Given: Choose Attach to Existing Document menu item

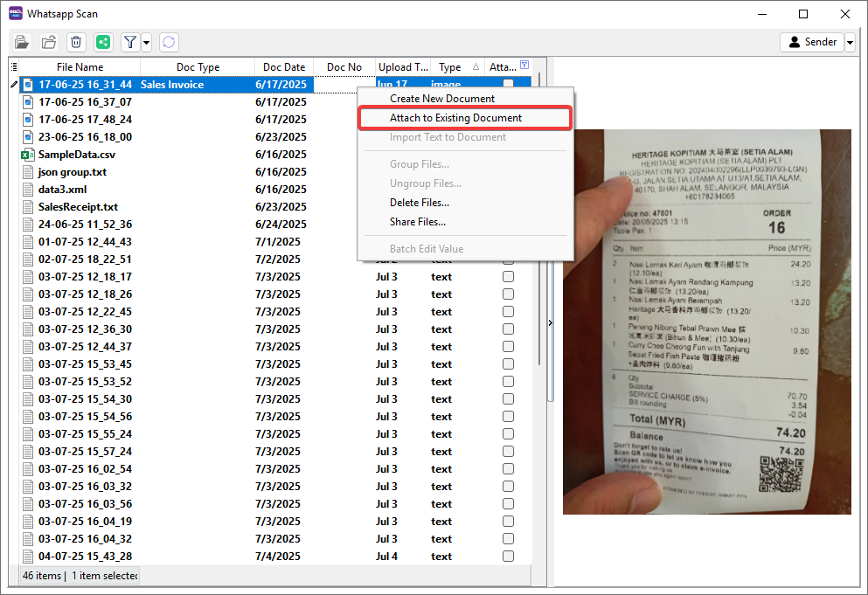Looking at the screenshot, I should (x=465, y=118).
